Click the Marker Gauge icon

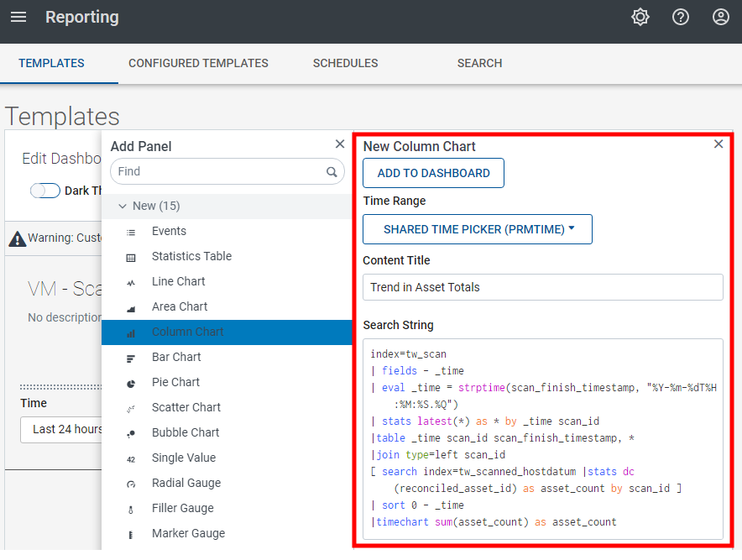[x=131, y=535]
